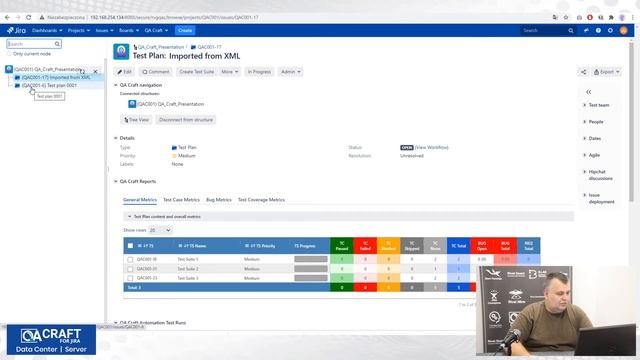Collapse the Details section
640x360 pixels.
coord(116,138)
